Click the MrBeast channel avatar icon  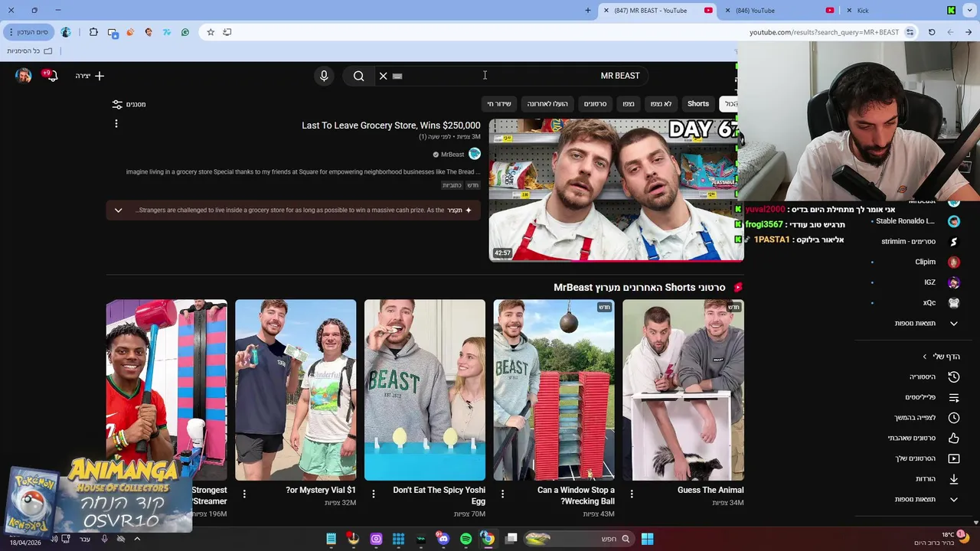(x=475, y=154)
